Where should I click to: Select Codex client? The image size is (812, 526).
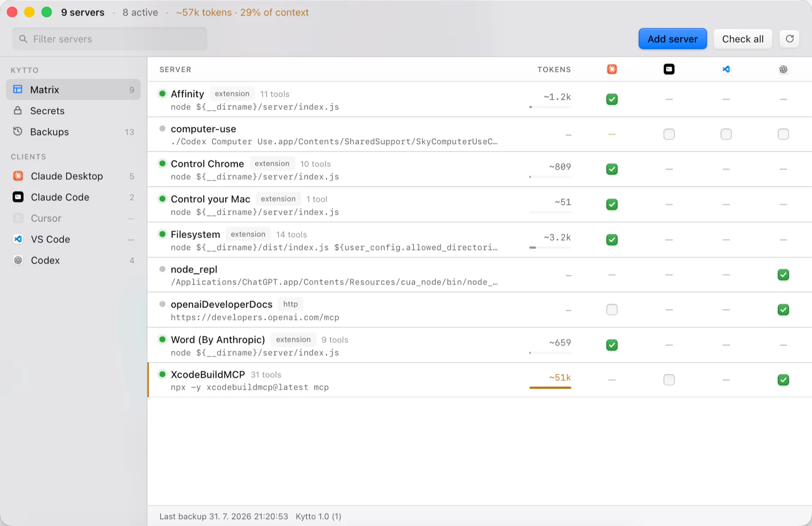(73, 260)
